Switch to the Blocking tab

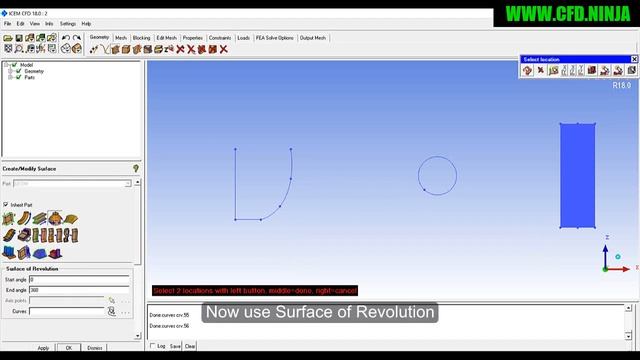pyautogui.click(x=141, y=38)
